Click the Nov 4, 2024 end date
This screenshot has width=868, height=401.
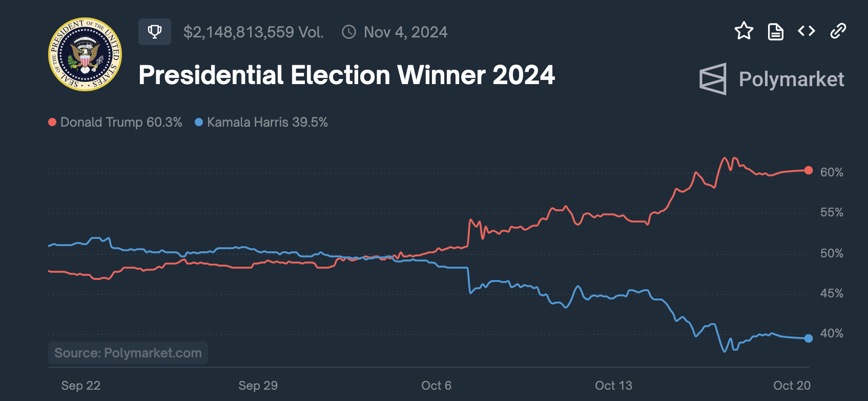point(405,32)
